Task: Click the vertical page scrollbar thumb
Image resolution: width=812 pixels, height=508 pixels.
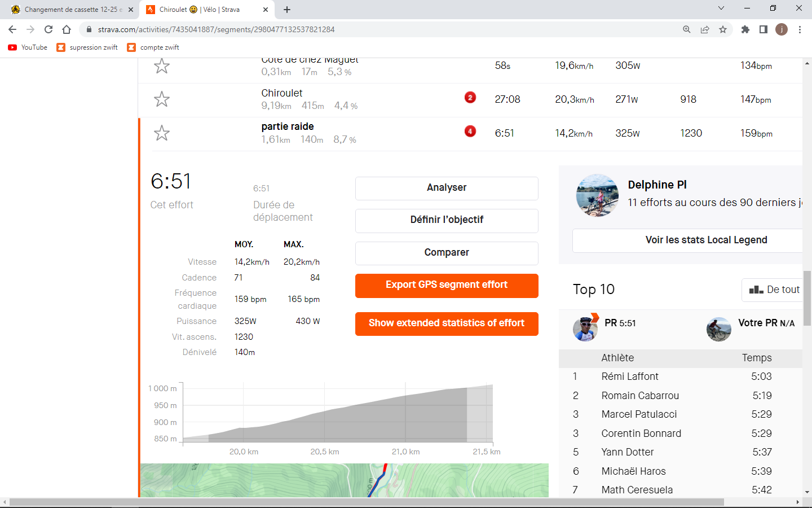Action: [807, 299]
